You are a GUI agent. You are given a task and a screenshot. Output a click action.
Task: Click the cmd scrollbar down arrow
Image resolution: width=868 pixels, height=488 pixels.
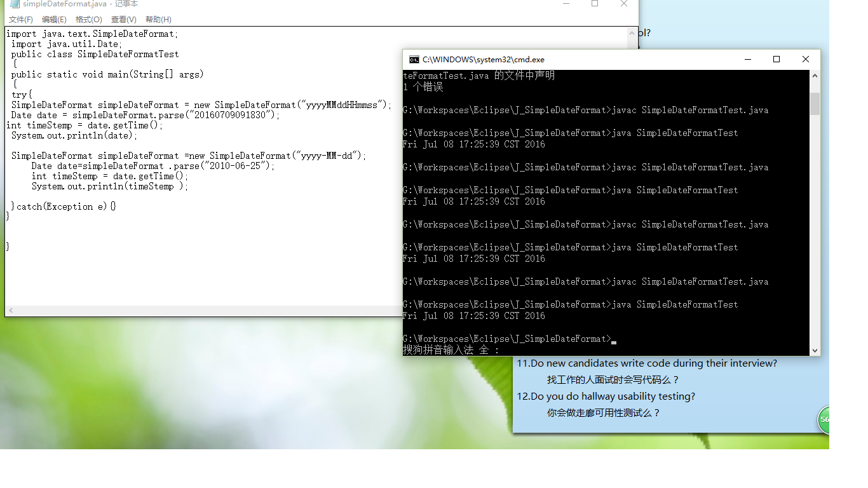pos(815,350)
